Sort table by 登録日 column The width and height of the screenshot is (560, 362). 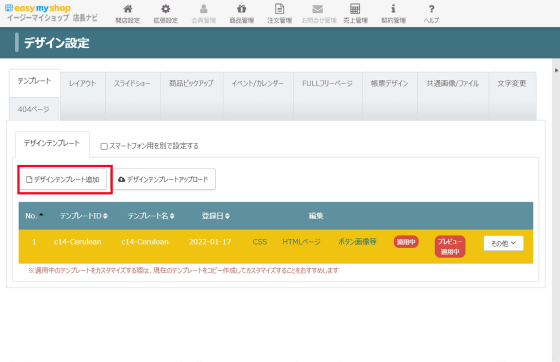pos(215,216)
